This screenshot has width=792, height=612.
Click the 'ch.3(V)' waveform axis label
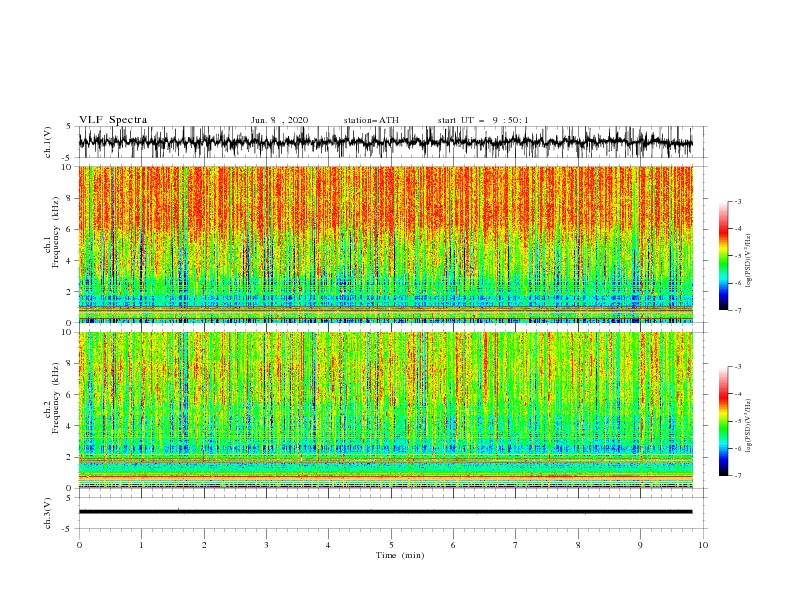coord(48,513)
